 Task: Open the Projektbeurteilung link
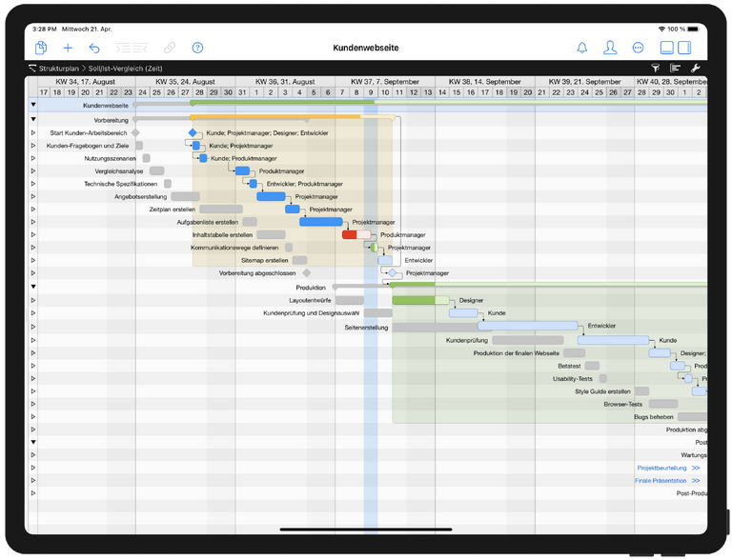click(x=668, y=468)
